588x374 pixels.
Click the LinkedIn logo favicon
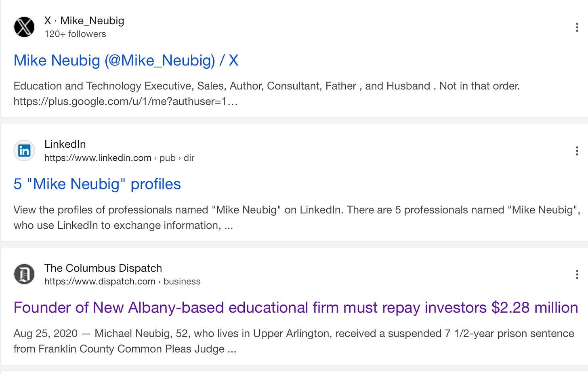[24, 151]
